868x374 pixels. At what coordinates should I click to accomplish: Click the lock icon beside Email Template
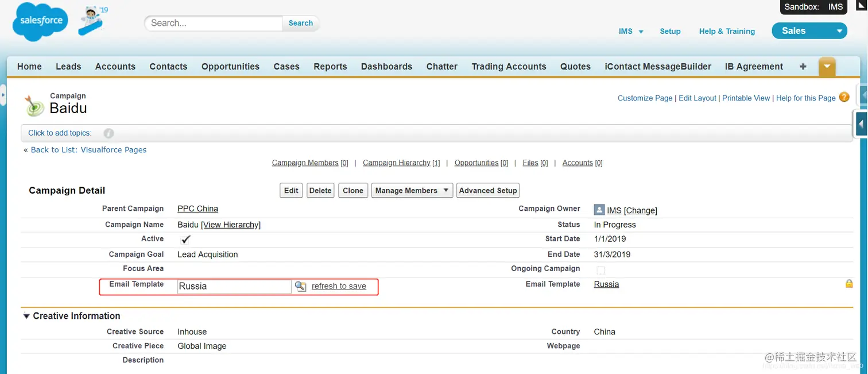point(849,284)
